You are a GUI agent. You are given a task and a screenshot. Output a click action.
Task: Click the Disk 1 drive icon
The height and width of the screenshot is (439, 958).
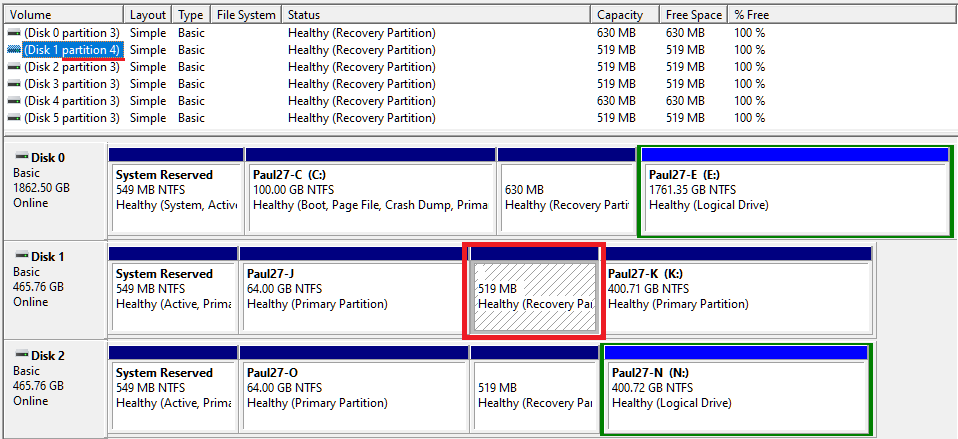tap(22, 256)
